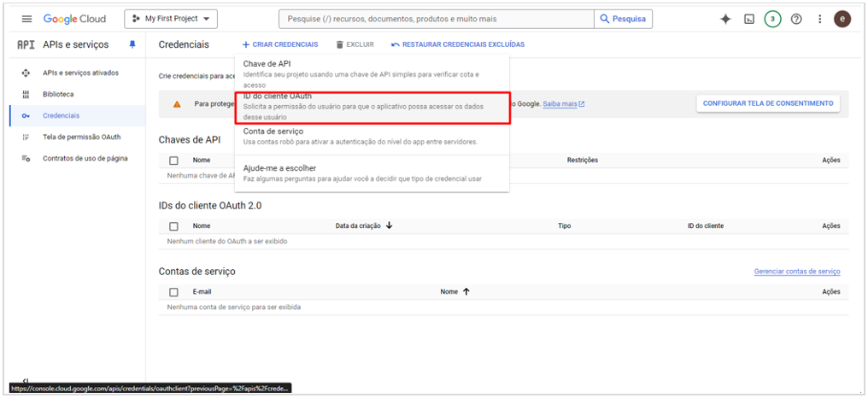Click the APIs e serviços sidebar title
Image resolution: width=868 pixels, height=398 pixels.
point(76,44)
